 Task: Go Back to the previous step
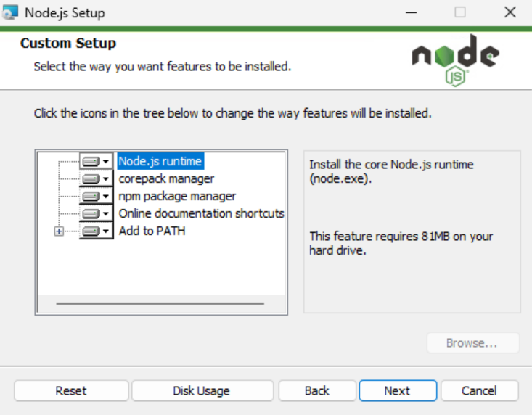[317, 390]
